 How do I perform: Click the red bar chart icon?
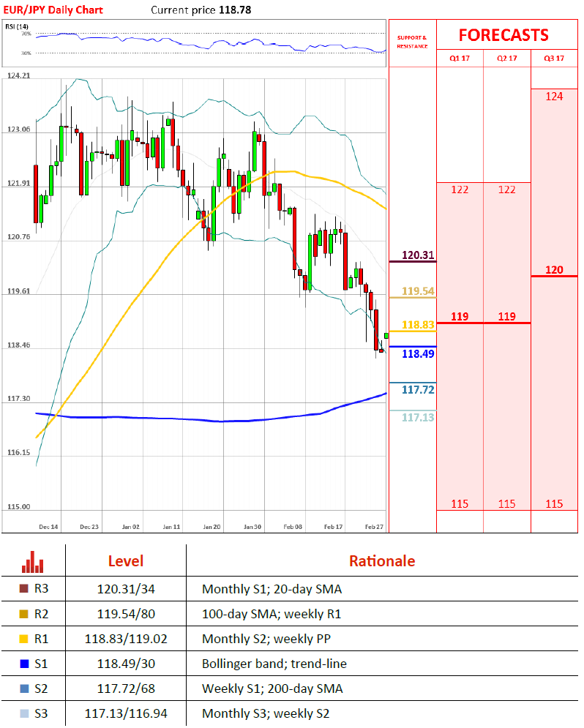pyautogui.click(x=32, y=562)
